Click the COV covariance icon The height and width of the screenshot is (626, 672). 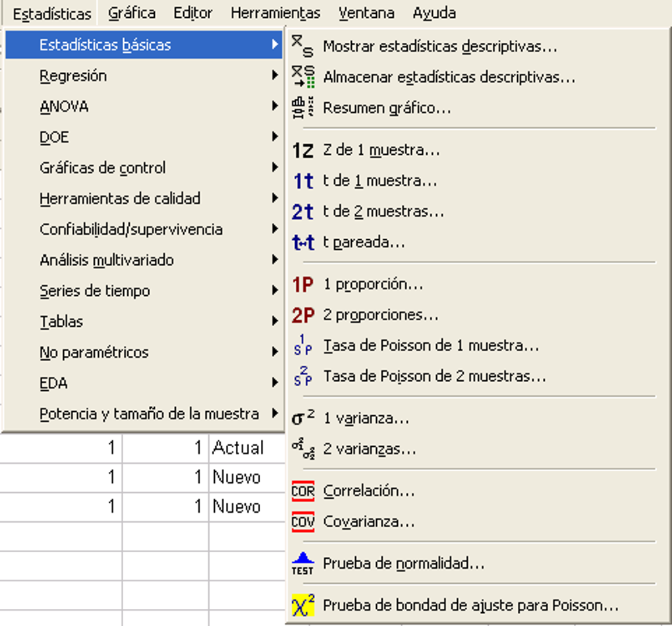coord(303,522)
